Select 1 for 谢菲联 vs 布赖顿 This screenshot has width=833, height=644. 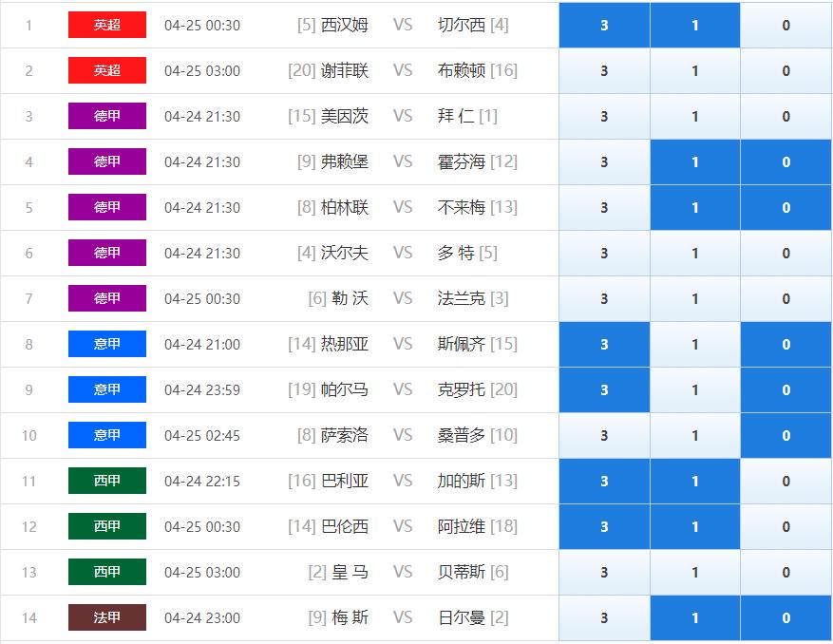(695, 70)
